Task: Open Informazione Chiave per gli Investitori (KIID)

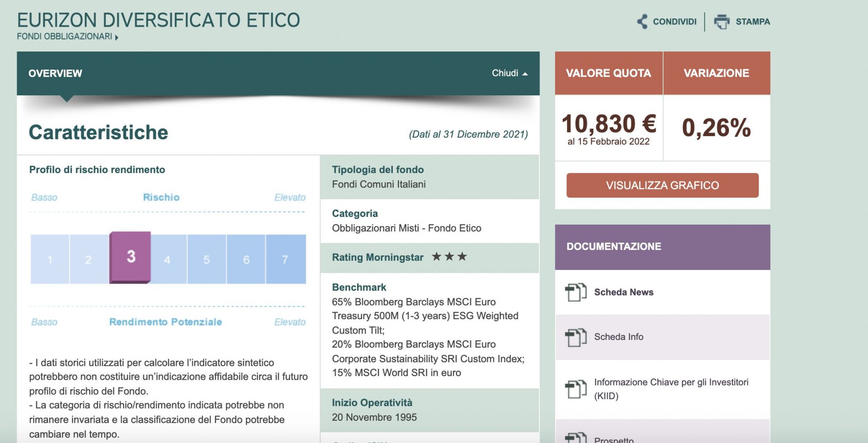Action: click(x=671, y=389)
